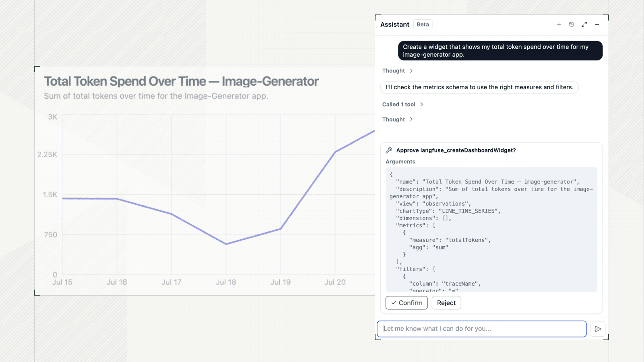The image size is (644, 362).
Task: Click the wrench icon beside Approve prompt
Action: 389,150
